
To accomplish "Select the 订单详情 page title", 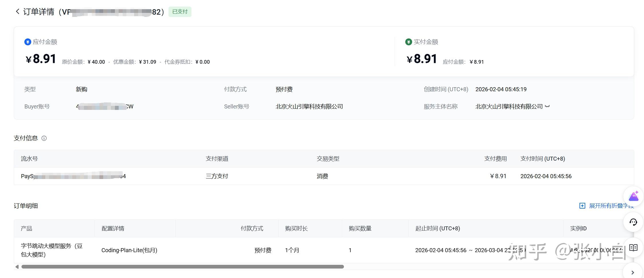I will [x=38, y=12].
